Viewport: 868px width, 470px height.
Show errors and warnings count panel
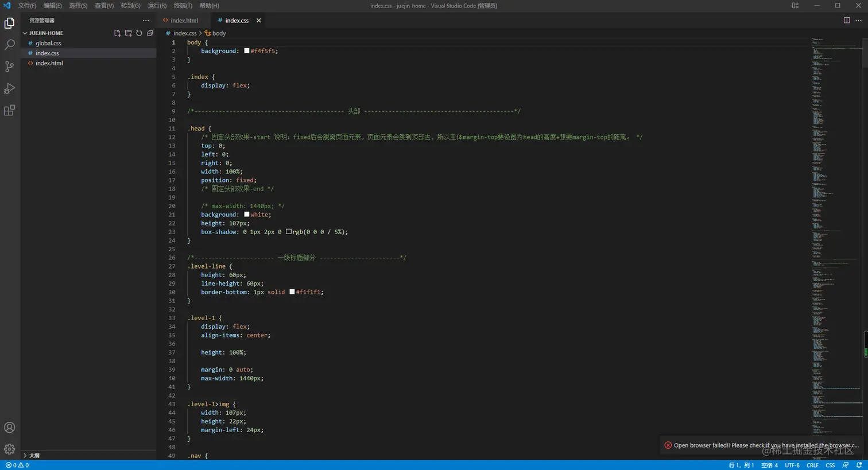click(17, 465)
